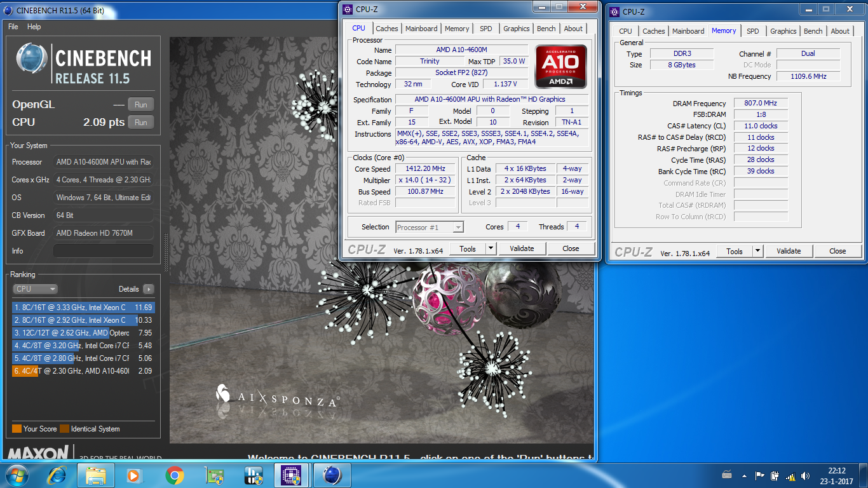This screenshot has width=868, height=488.
Task: Switch to Graphics tab in left CPU-Z window
Action: tap(517, 29)
